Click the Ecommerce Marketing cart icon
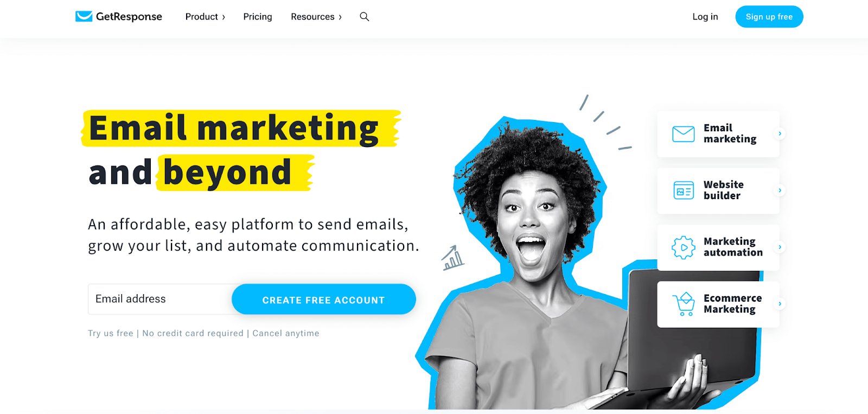The height and width of the screenshot is (414, 868). [684, 304]
